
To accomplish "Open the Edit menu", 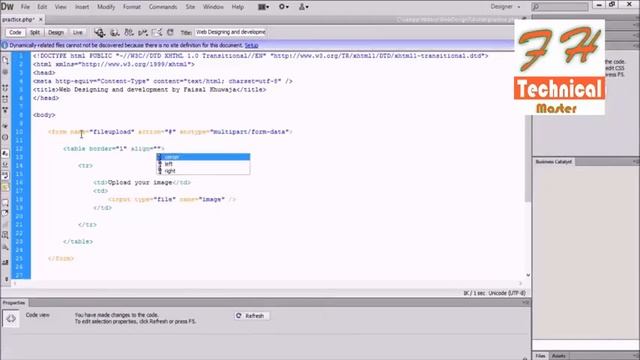I will coord(42,7).
